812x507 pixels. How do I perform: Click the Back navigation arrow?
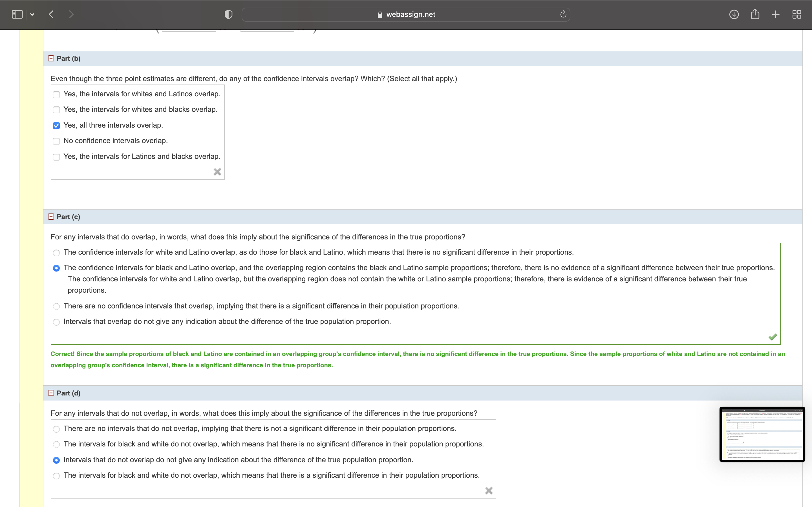point(51,14)
